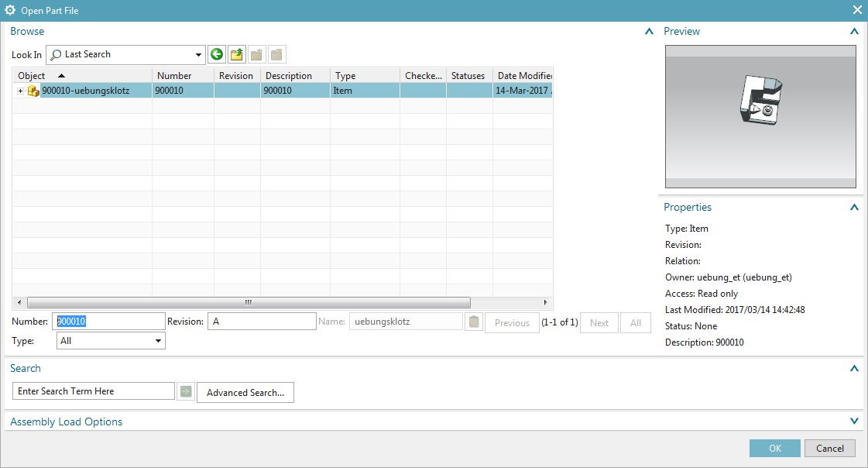Screen dimensions: 868x468
Task: Click the Browse section title
Action: 27,32
